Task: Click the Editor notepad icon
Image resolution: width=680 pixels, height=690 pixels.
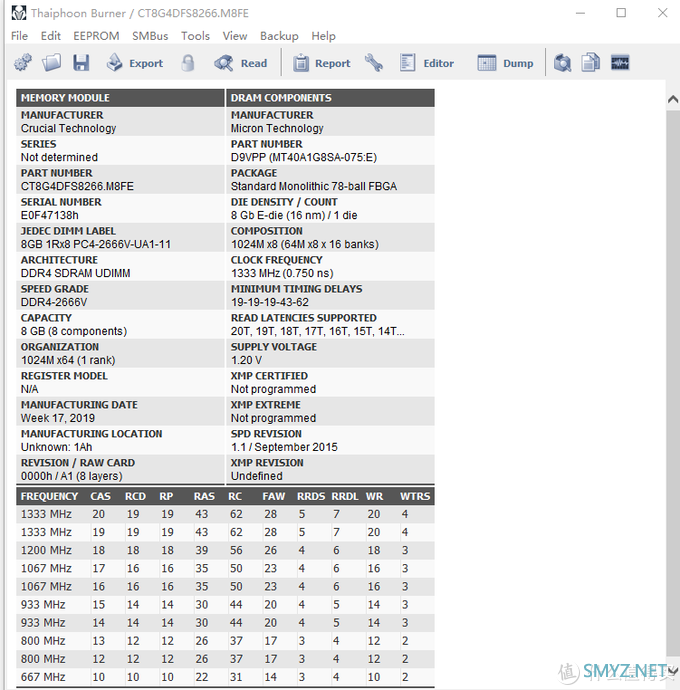Action: [408, 63]
